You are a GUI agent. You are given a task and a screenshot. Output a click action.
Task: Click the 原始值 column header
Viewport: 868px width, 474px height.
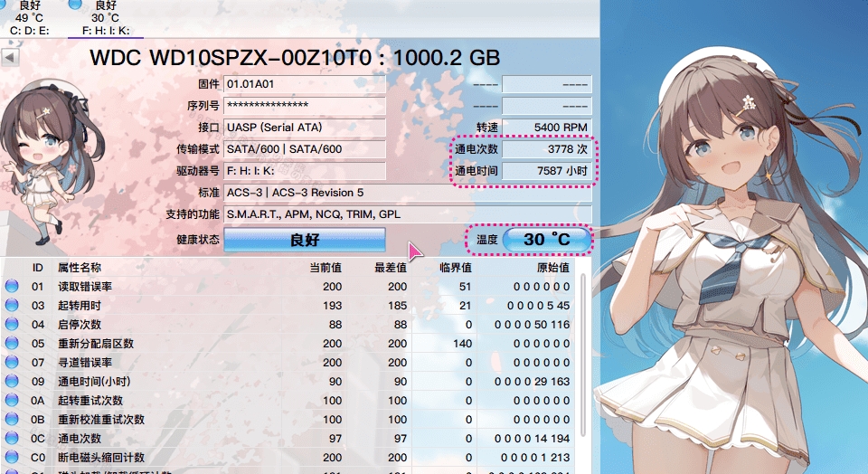553,268
